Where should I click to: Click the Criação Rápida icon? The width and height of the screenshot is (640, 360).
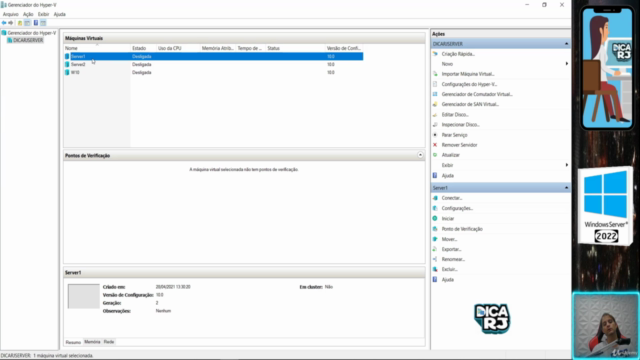[435, 54]
